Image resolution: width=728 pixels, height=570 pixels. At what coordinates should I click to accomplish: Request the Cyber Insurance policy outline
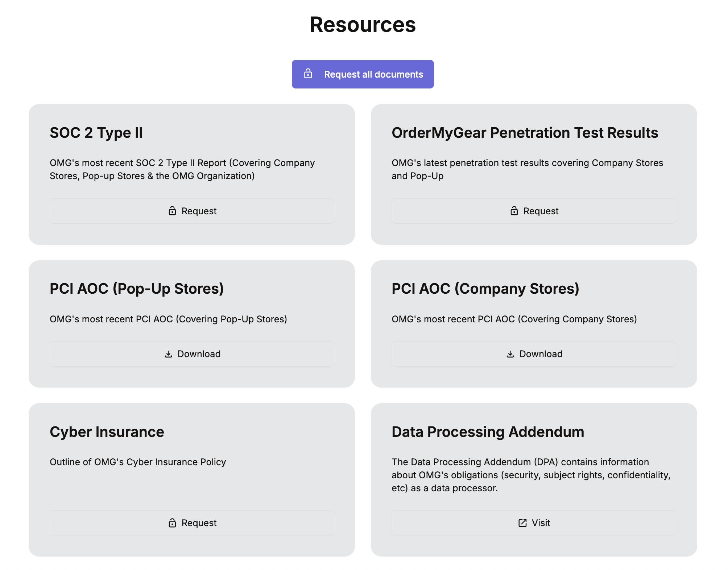click(x=192, y=523)
